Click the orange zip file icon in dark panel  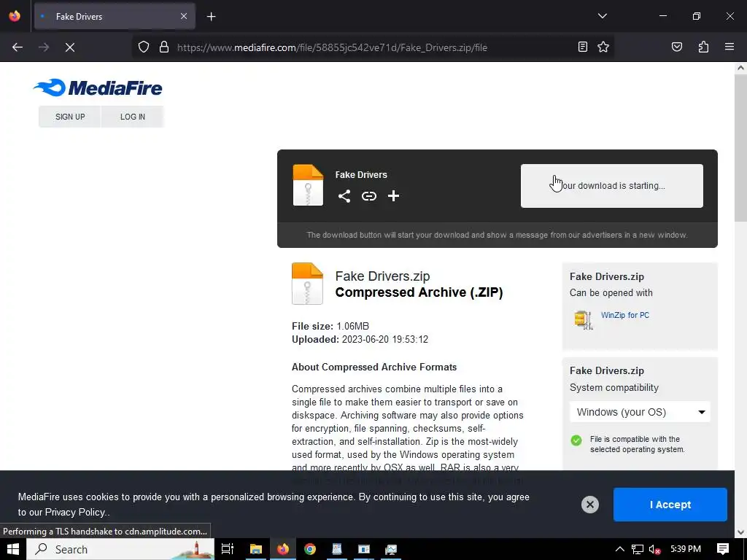[308, 185]
